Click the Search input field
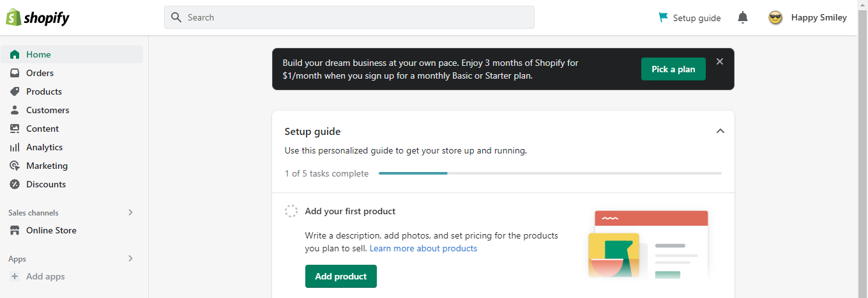 coord(349,17)
